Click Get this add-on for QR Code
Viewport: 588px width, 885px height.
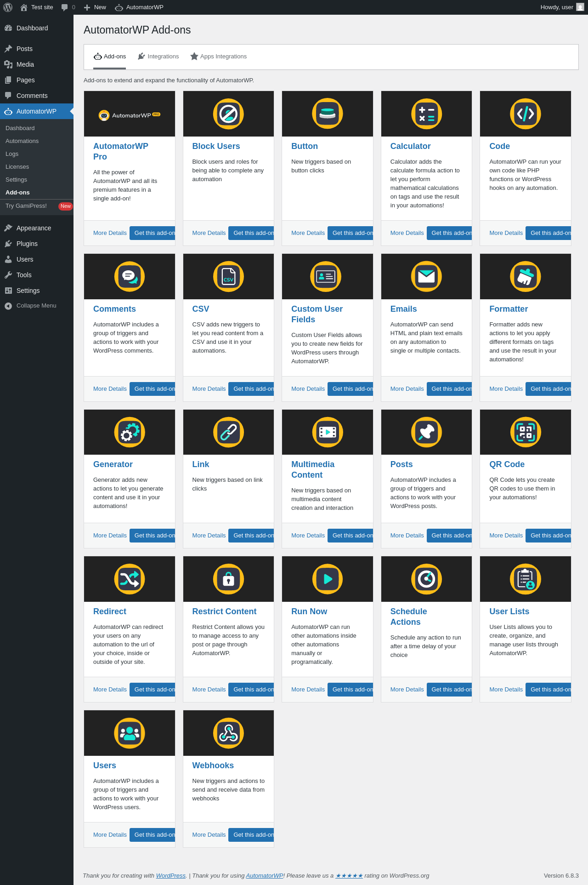[548, 536]
